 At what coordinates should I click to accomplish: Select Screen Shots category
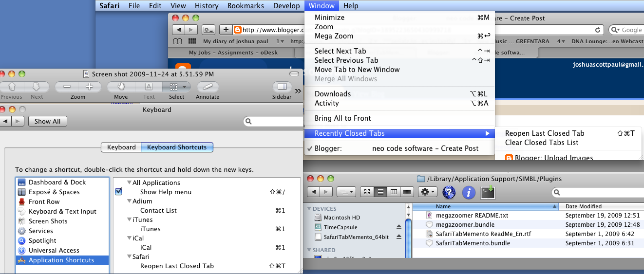coord(62,221)
